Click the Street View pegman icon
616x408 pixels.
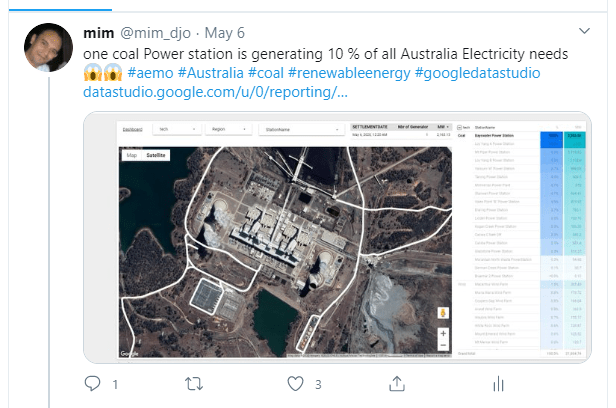point(443,313)
